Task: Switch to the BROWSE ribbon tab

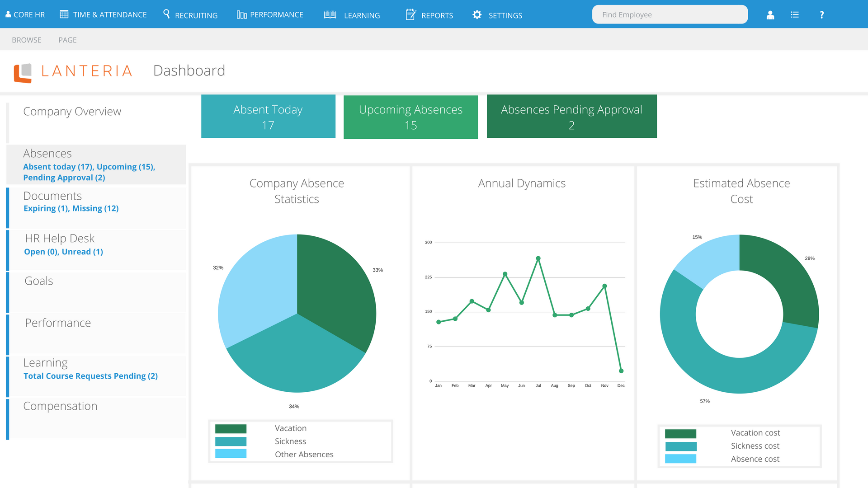Action: (x=27, y=40)
